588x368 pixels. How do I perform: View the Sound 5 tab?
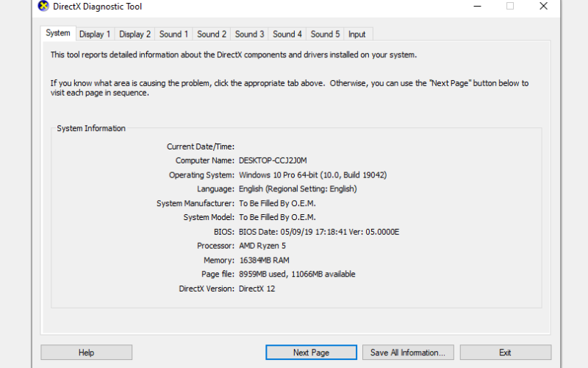[x=325, y=34]
